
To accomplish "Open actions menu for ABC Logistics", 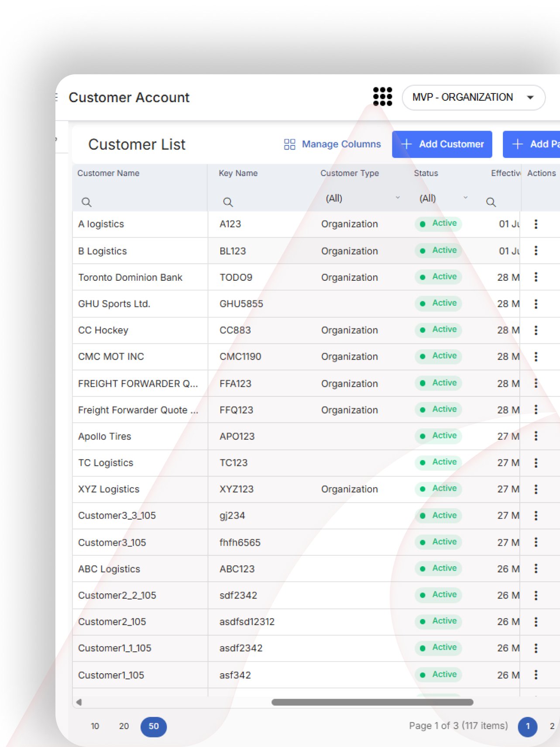I will point(536,568).
